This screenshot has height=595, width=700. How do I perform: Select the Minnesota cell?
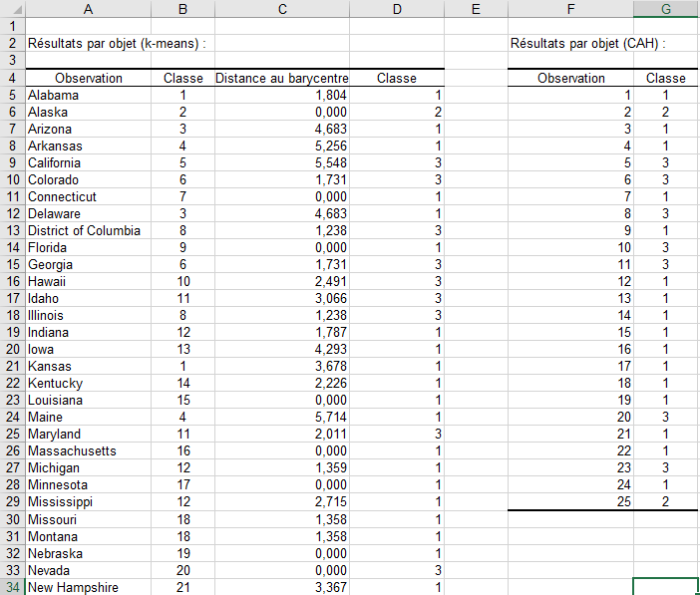89,485
